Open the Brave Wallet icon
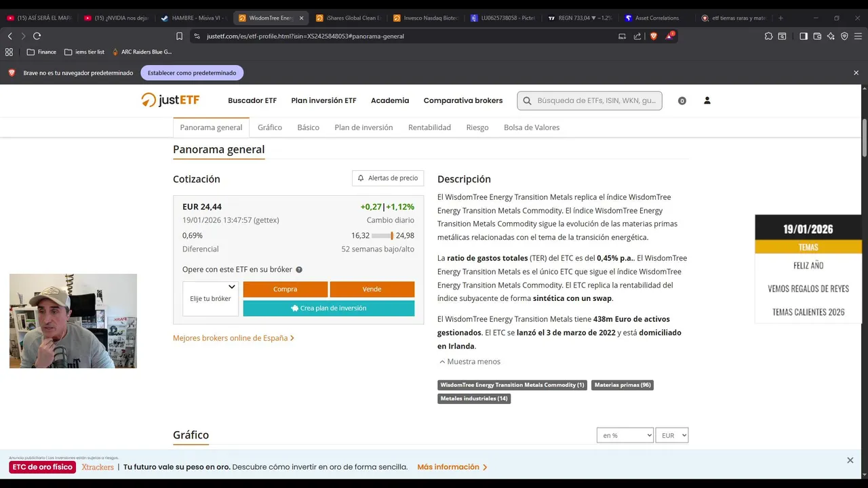This screenshot has width=868, height=488. point(817,36)
